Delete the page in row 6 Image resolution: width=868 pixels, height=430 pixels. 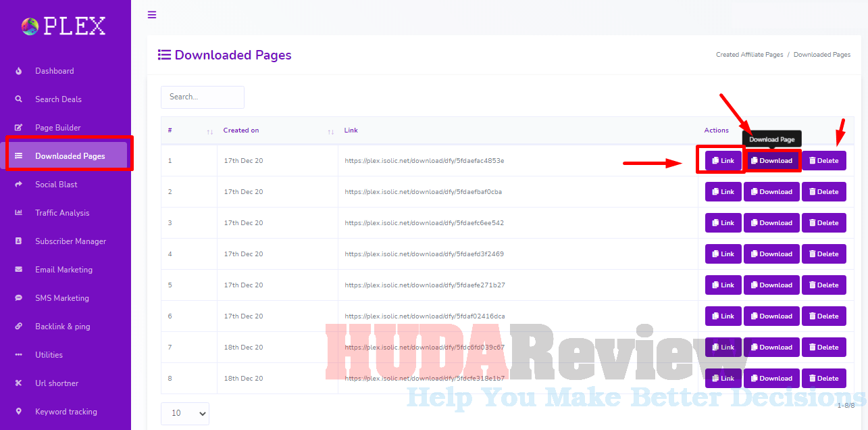click(824, 316)
